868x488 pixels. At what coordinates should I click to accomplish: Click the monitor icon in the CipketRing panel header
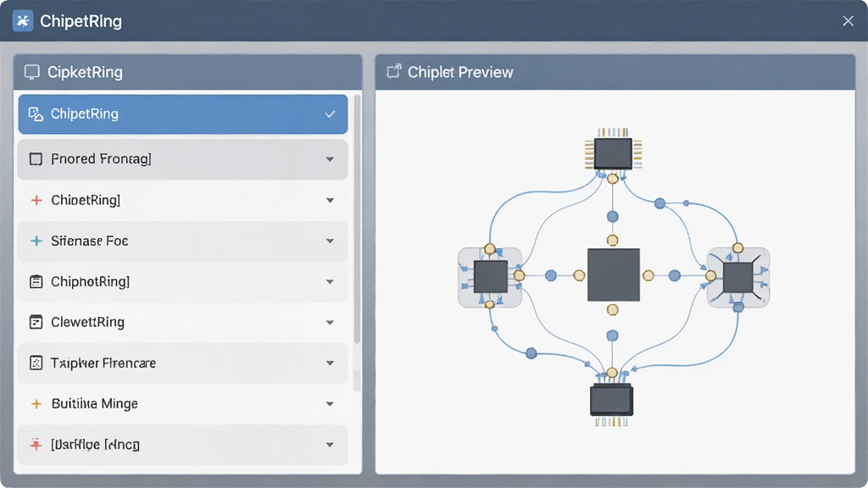tap(32, 73)
